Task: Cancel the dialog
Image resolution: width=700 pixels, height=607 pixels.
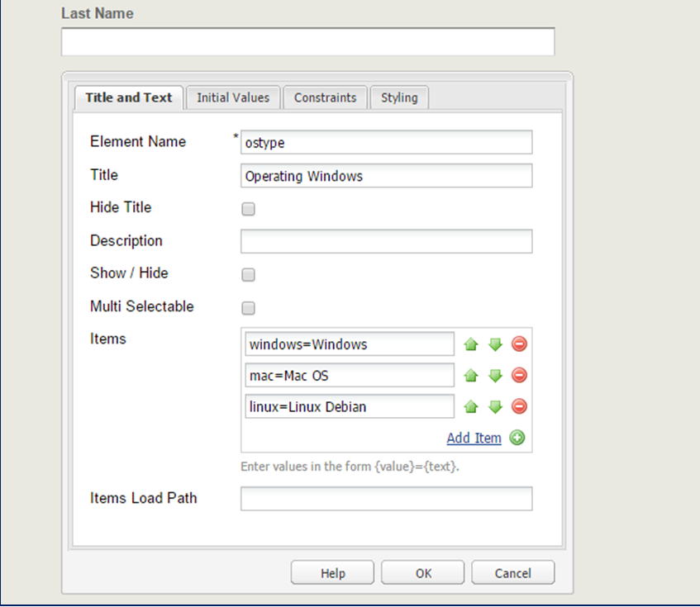Action: coord(512,573)
